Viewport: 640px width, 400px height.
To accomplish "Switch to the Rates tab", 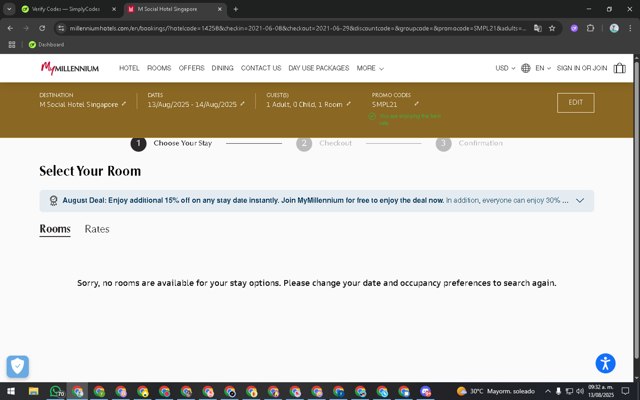I will coord(97,229).
